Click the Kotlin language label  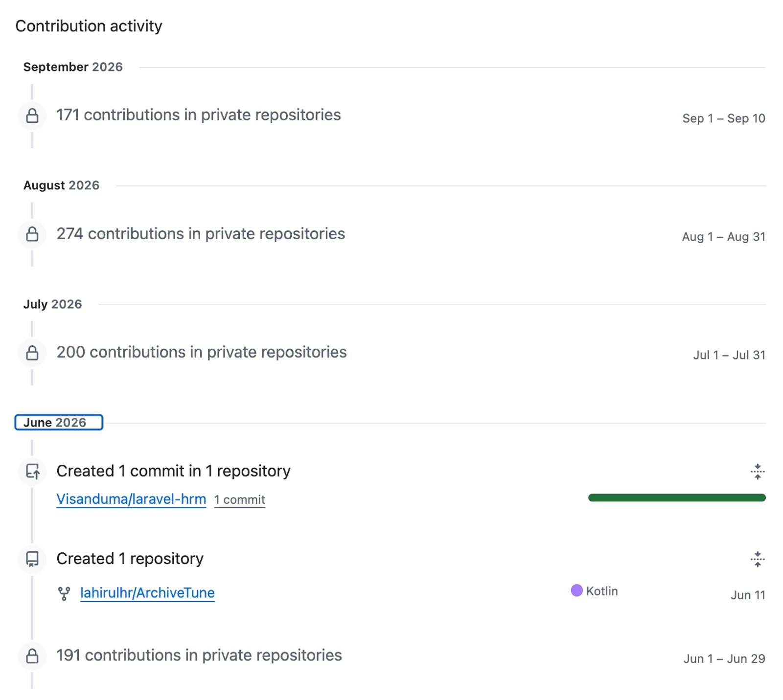click(x=602, y=591)
